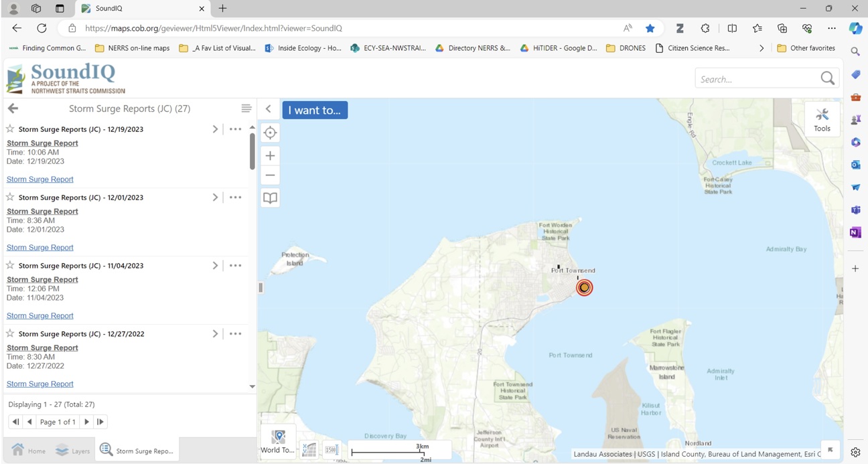868x464 pixels.
Task: Toggle favorite star for 11/04/2023 report
Action: tap(10, 265)
